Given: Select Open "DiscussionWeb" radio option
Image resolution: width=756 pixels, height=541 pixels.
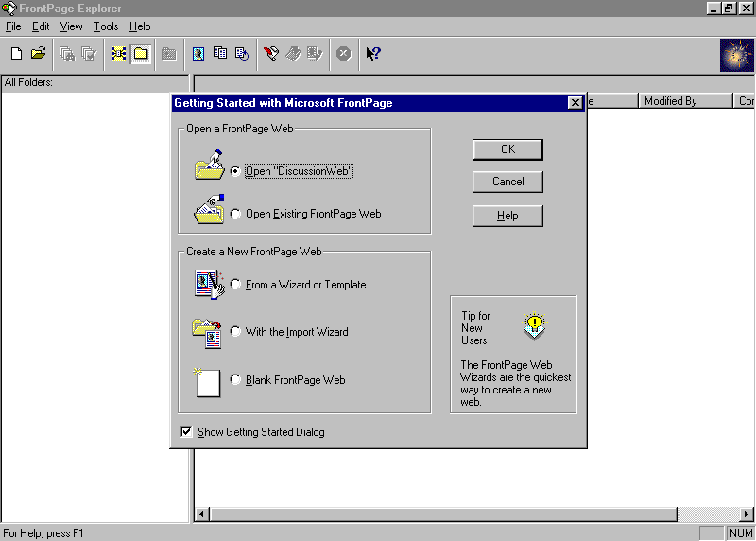Looking at the screenshot, I should (x=235, y=171).
